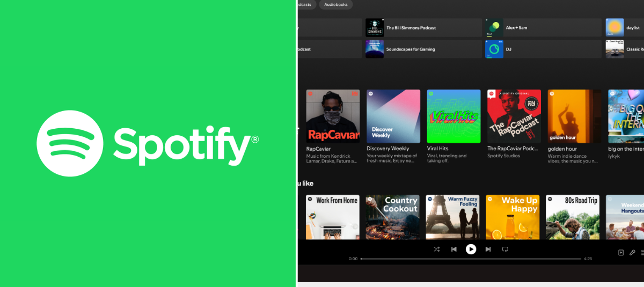Toggle shuffle in the playback bar
The image size is (644, 287).
coord(436,249)
